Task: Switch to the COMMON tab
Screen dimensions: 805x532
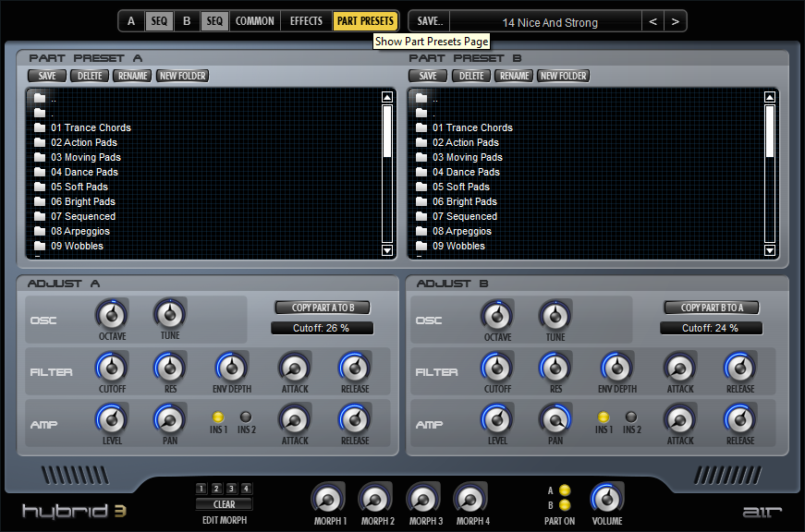Action: 255,21
